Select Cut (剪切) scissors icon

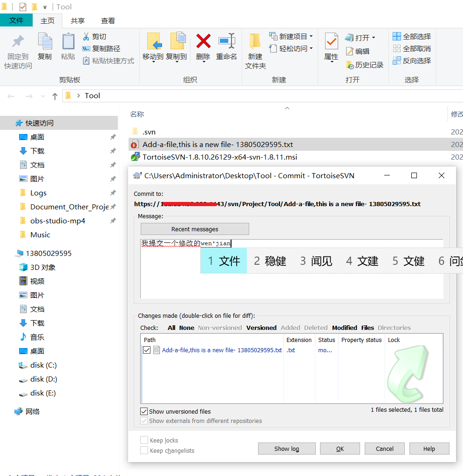coord(86,36)
